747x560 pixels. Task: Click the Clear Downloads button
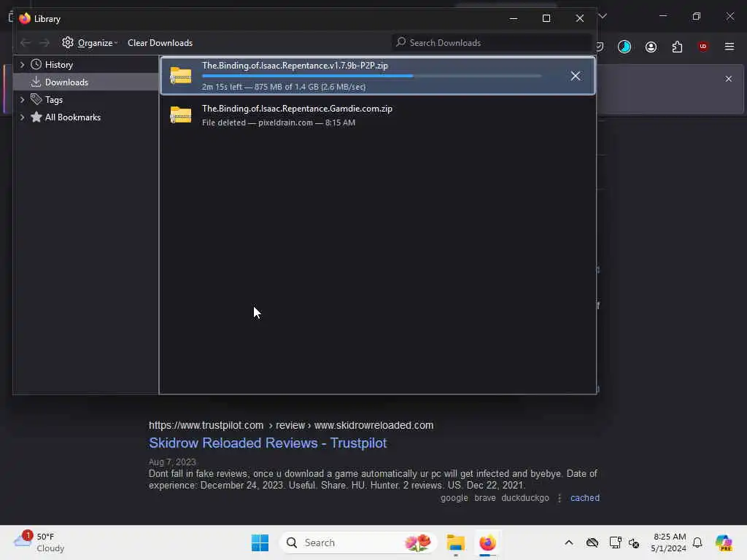160,43
